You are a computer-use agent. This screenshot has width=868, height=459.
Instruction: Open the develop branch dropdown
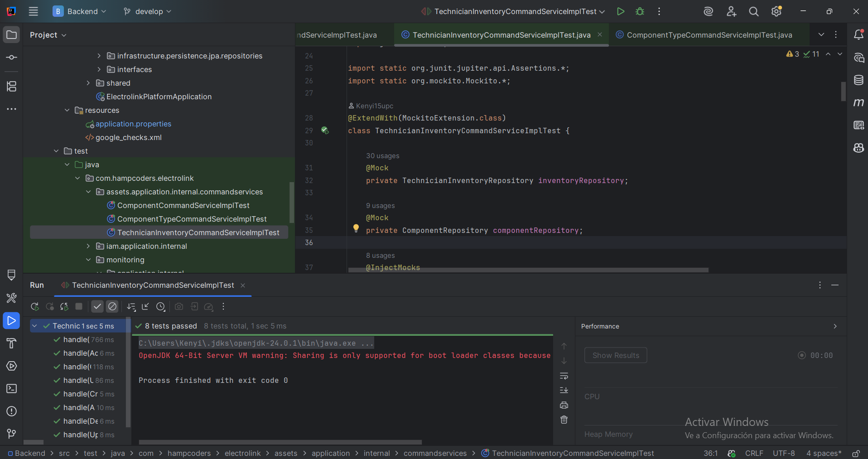click(148, 11)
